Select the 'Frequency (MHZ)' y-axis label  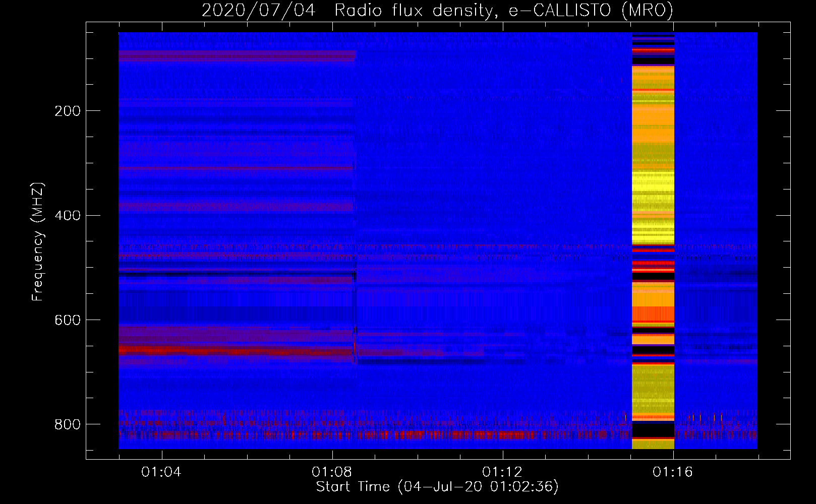pos(37,241)
